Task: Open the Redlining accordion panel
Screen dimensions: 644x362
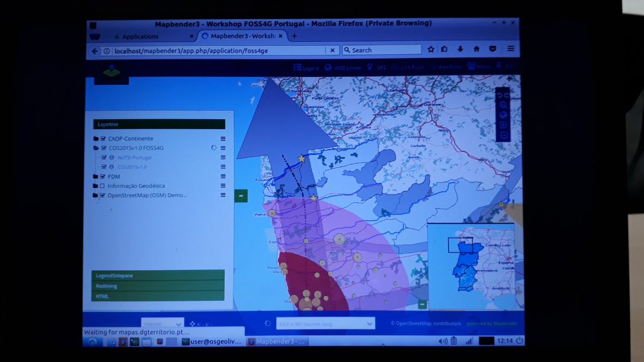Action: point(158,286)
